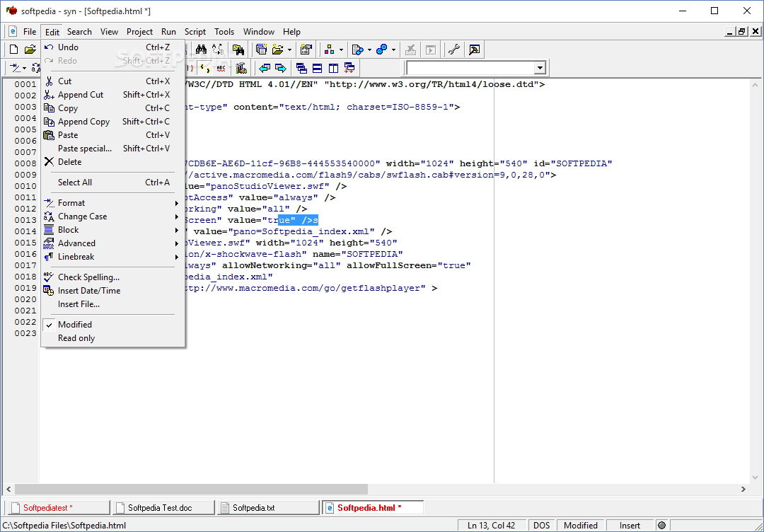Screen dimensions: 764x532
Task: Choose Check Spelling... menu entry
Action: pyautogui.click(x=113, y=277)
